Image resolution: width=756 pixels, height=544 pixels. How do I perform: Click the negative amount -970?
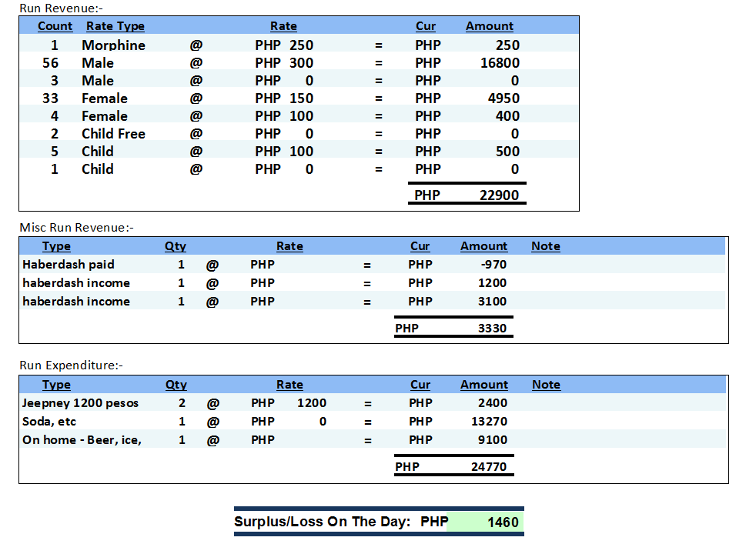[x=493, y=265]
